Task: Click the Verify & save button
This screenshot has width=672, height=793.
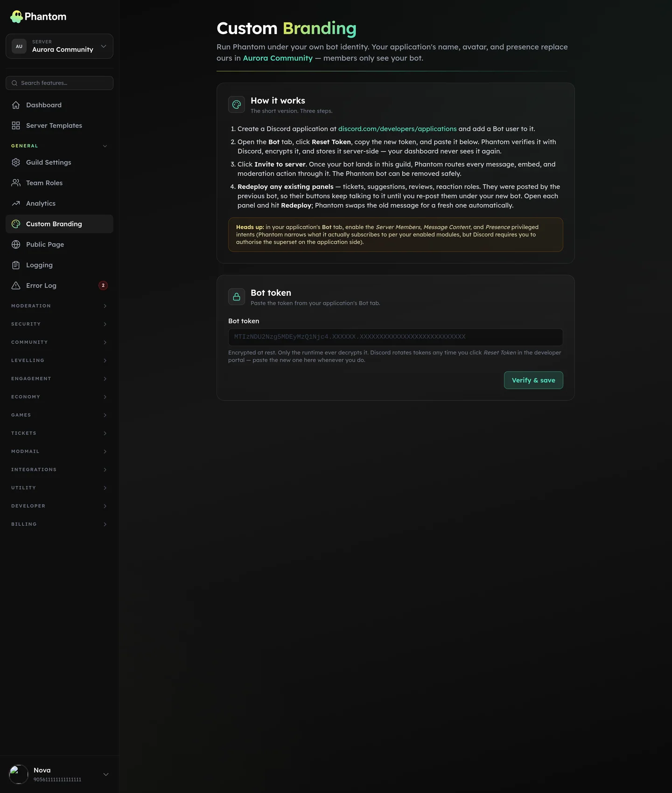Action: 533,380
